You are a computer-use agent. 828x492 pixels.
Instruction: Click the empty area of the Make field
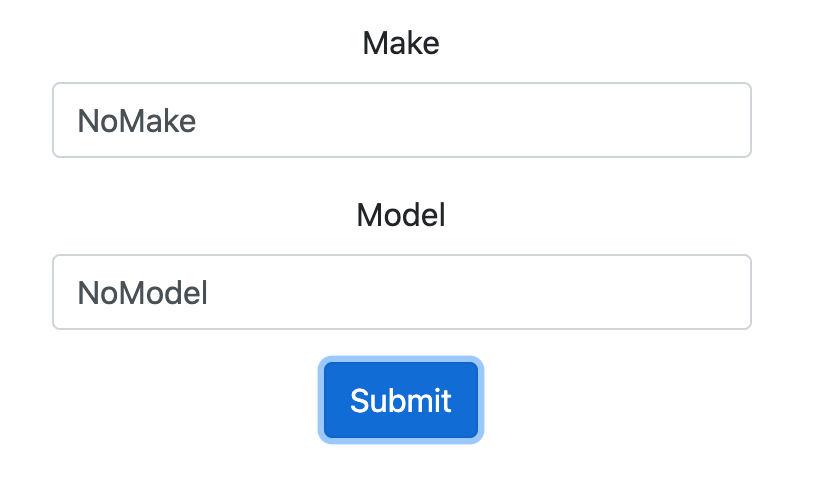click(x=475, y=120)
